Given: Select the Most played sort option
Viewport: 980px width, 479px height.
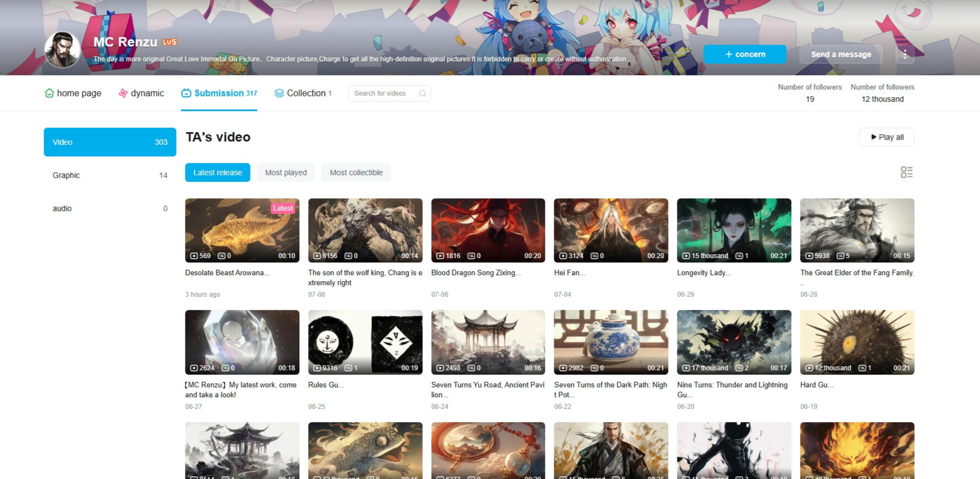Looking at the screenshot, I should coord(285,172).
